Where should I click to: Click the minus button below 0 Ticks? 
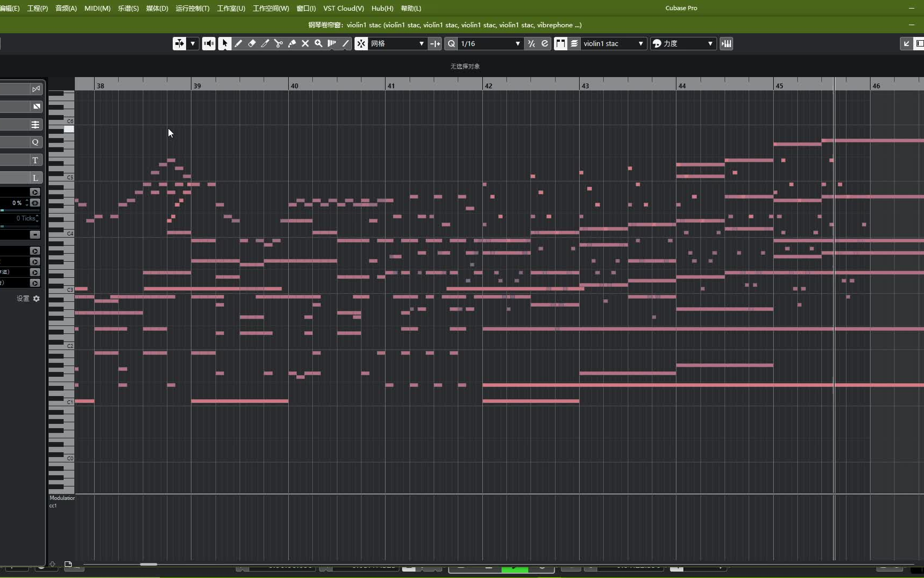click(35, 234)
